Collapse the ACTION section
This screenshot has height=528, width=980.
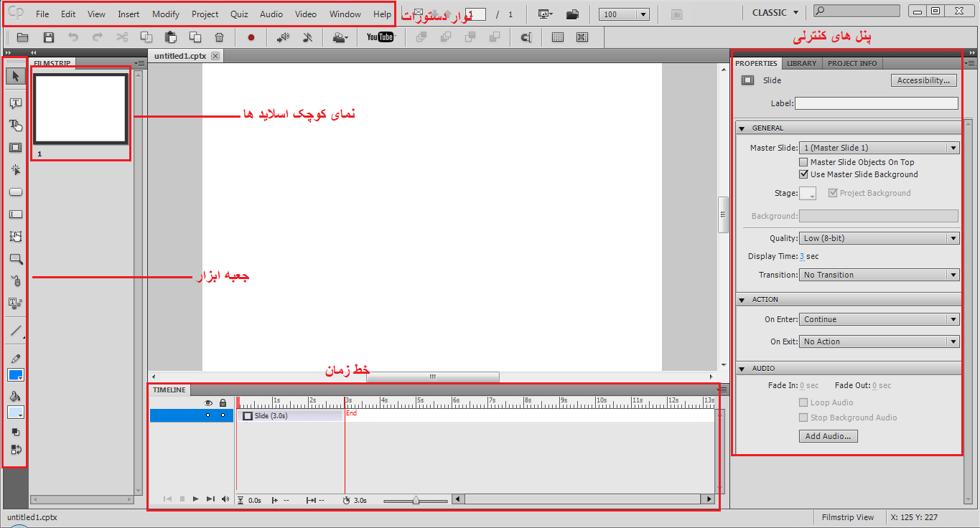pos(742,300)
